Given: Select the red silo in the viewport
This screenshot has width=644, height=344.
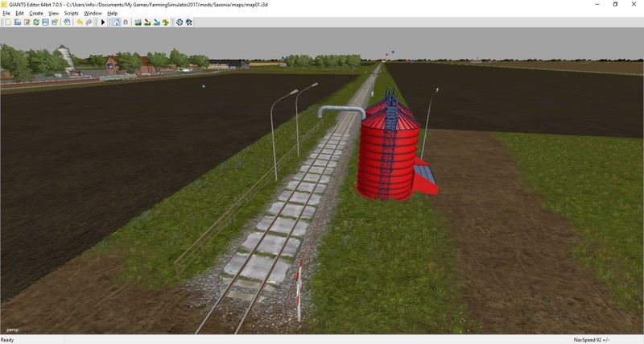Looking at the screenshot, I should click(389, 155).
